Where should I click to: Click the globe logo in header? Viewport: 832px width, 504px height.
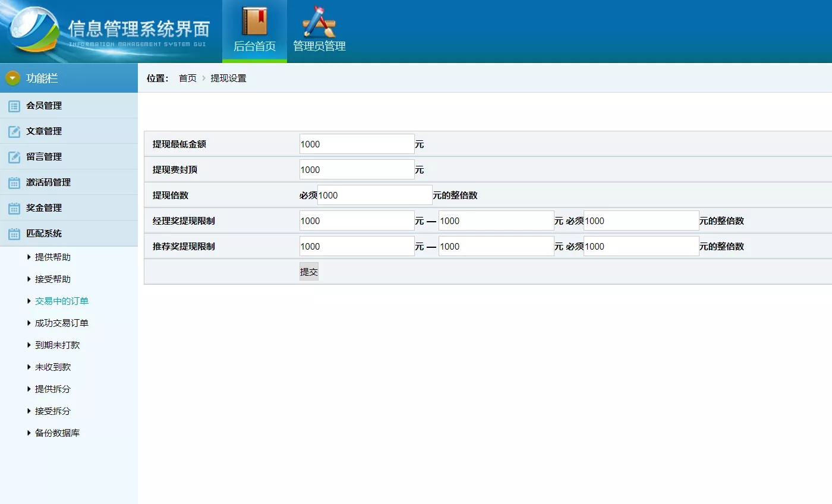(33, 30)
